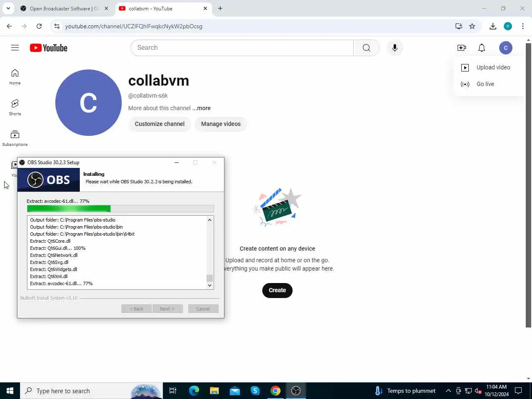Open the YouTube account avatar menu
Viewport: 532px width, 399px height.
tap(506, 48)
